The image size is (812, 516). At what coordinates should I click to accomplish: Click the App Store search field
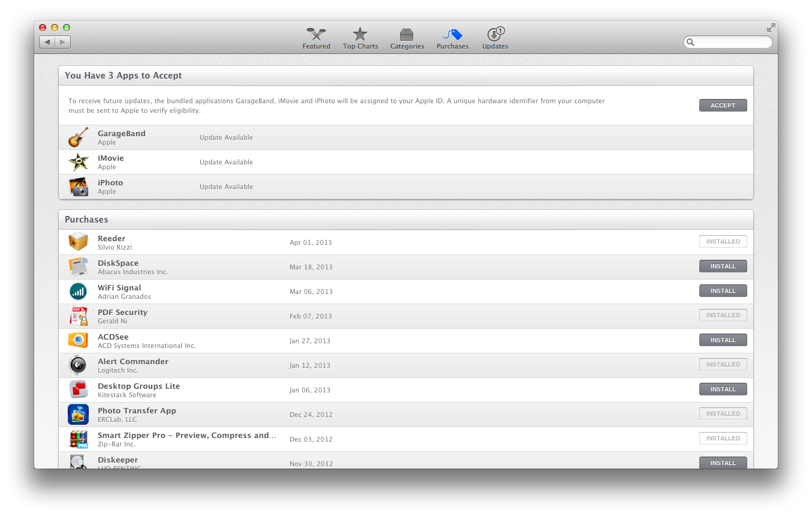click(x=728, y=42)
